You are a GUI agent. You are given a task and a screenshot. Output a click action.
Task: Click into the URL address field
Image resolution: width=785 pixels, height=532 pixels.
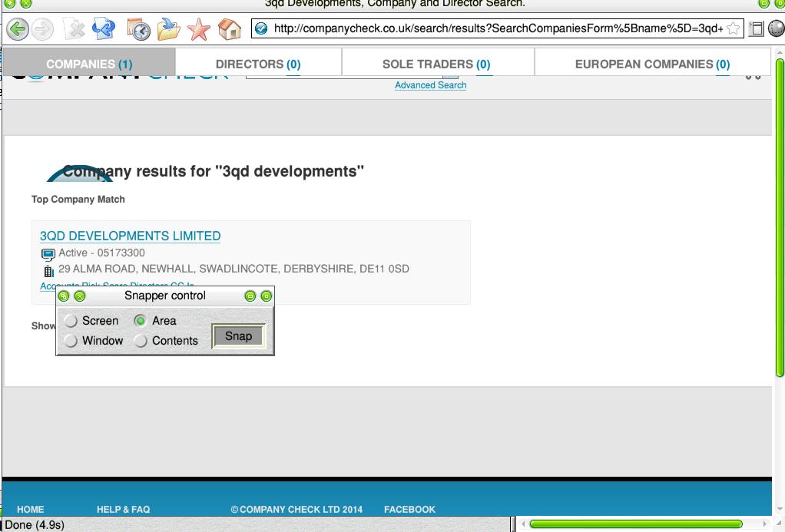coord(492,29)
